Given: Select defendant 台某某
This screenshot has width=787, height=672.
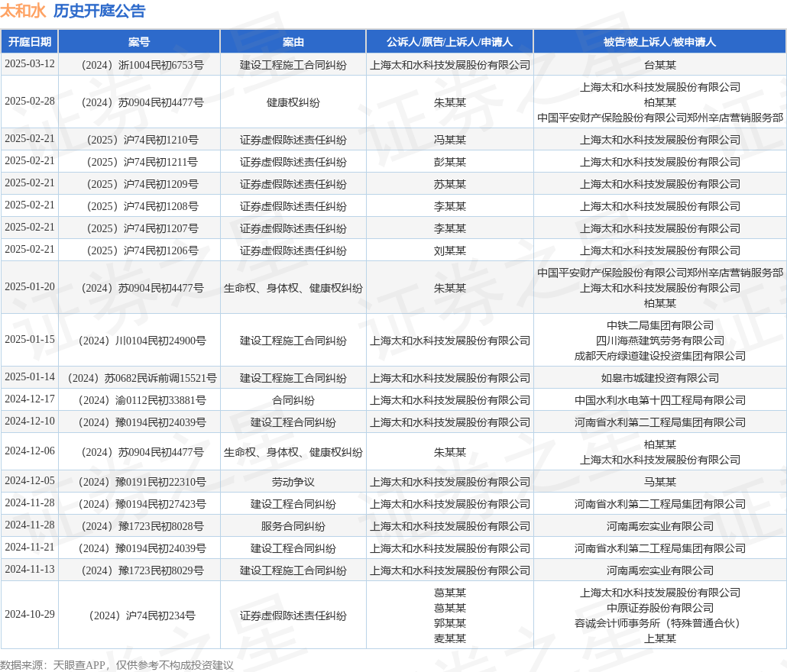Looking at the screenshot, I should point(660,65).
